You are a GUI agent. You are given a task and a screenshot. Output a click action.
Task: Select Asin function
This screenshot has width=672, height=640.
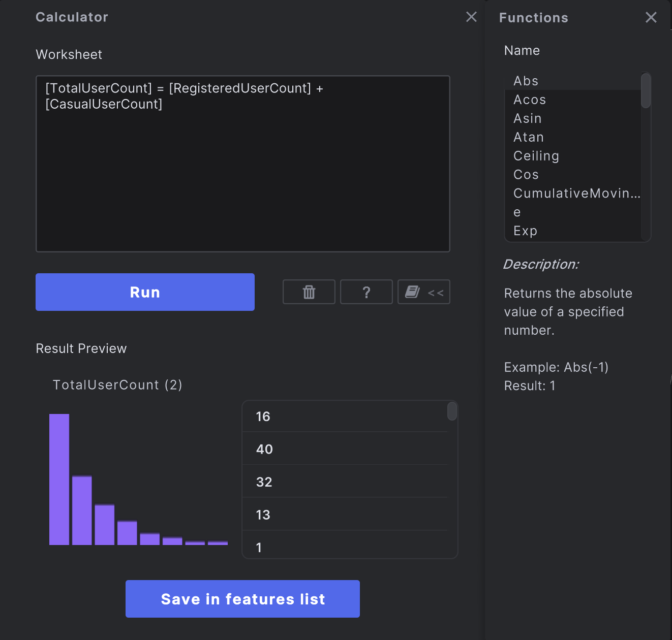(573, 118)
